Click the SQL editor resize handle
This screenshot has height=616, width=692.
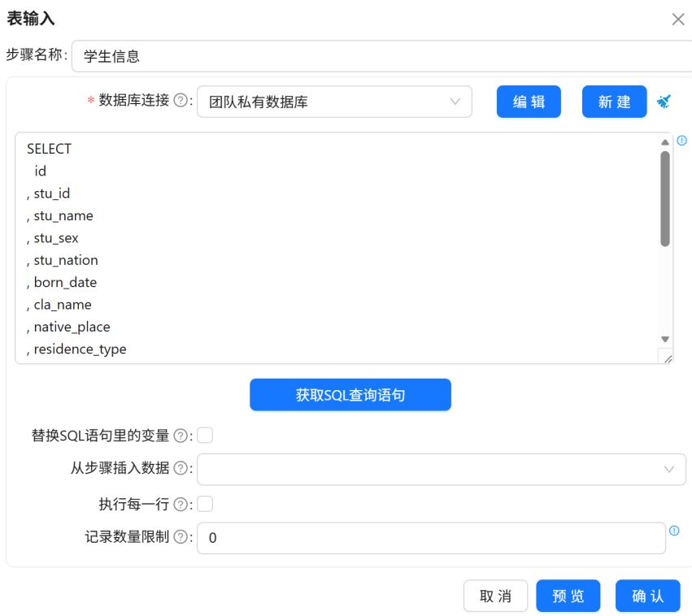[x=668, y=359]
